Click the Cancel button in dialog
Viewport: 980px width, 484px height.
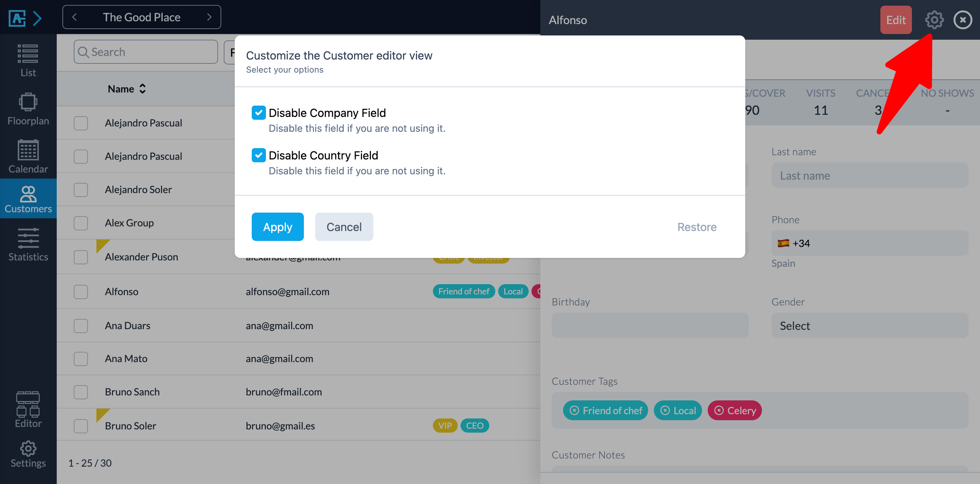pyautogui.click(x=344, y=227)
